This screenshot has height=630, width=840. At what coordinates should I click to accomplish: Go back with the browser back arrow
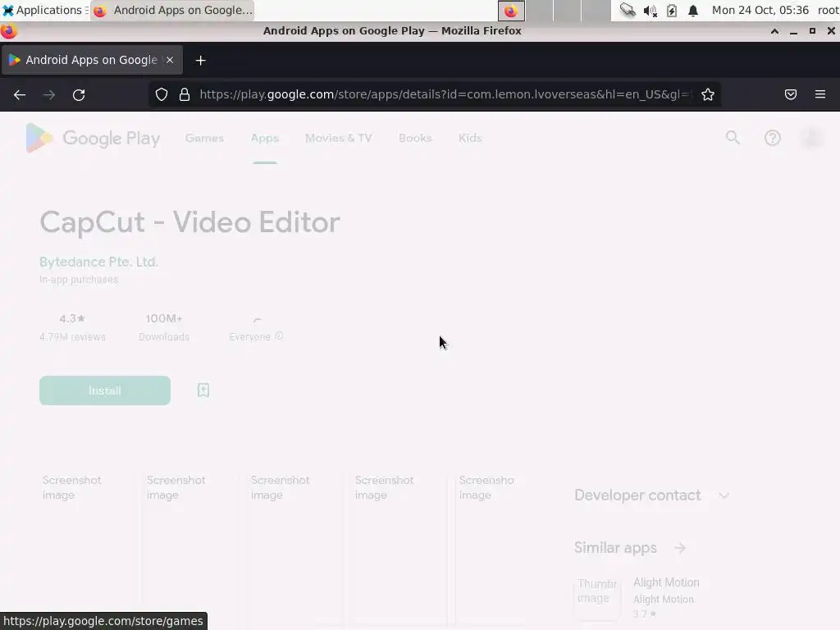coord(20,95)
